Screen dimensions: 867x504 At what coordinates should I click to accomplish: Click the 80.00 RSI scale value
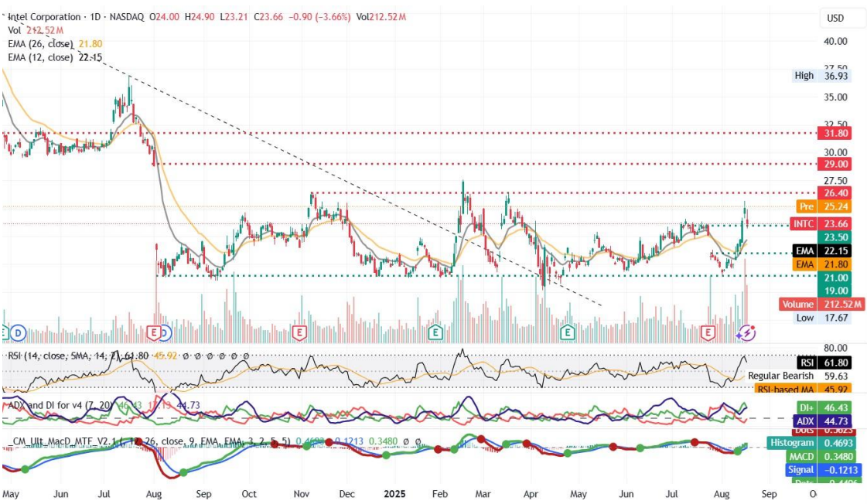click(x=835, y=348)
